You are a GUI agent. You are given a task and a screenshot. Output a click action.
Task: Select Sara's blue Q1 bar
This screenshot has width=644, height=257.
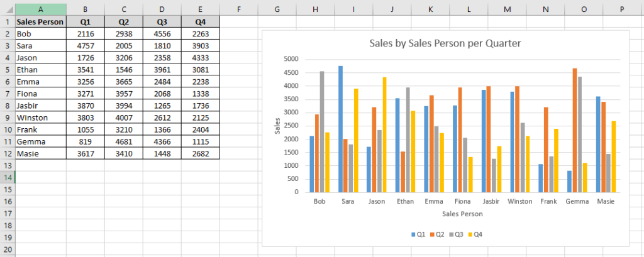pos(340,129)
